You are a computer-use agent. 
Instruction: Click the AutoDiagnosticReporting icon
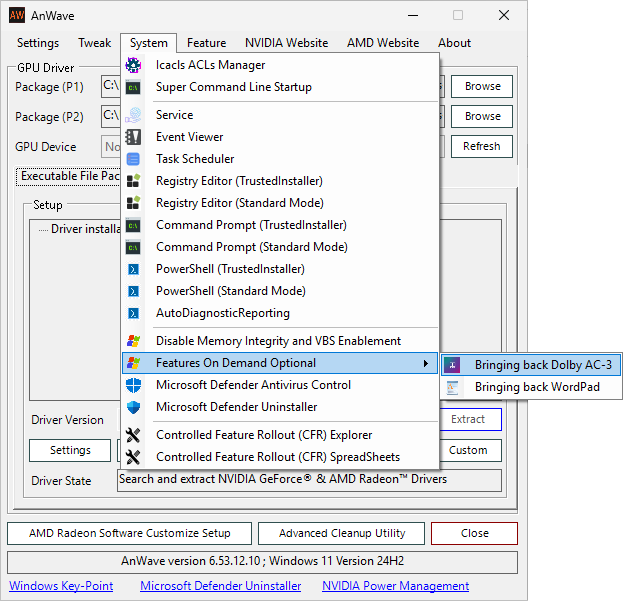point(133,313)
